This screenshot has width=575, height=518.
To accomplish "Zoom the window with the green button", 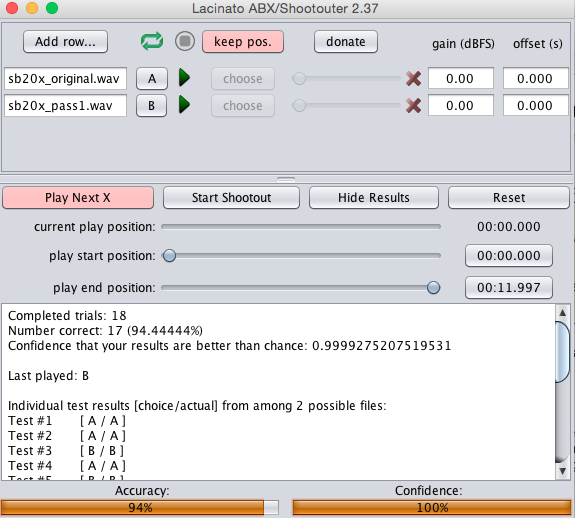I will (x=52, y=8).
